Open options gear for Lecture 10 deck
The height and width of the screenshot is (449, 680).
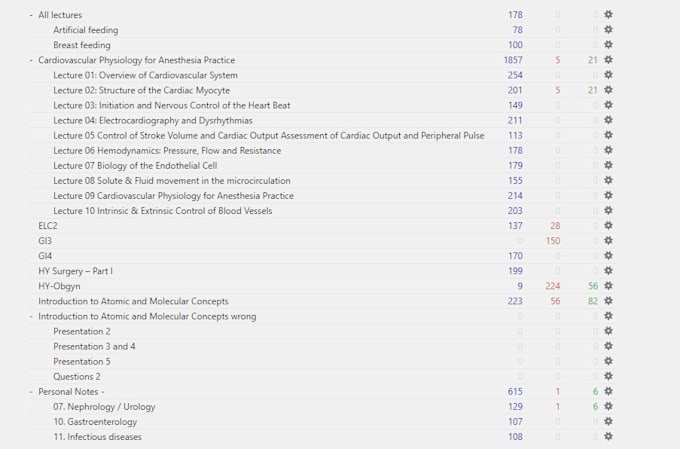pos(608,210)
